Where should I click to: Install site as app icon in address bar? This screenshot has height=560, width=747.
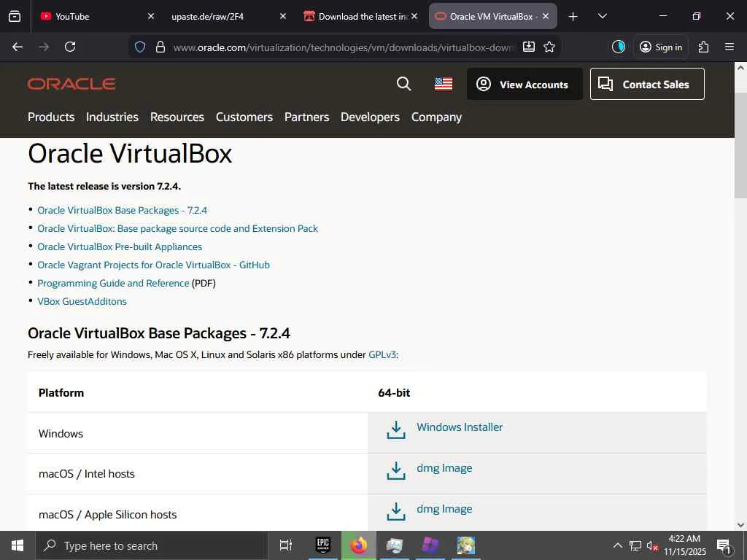tap(529, 47)
